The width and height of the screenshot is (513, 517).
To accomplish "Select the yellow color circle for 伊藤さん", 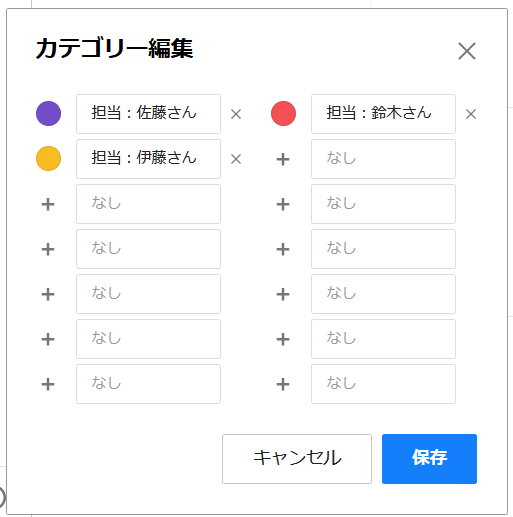I will [48, 158].
